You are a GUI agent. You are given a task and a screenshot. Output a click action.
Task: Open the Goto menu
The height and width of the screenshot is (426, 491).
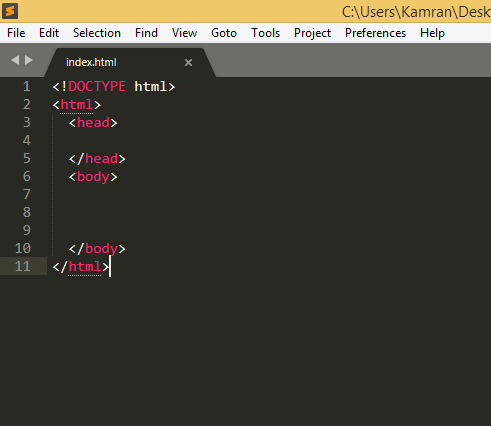[224, 33]
